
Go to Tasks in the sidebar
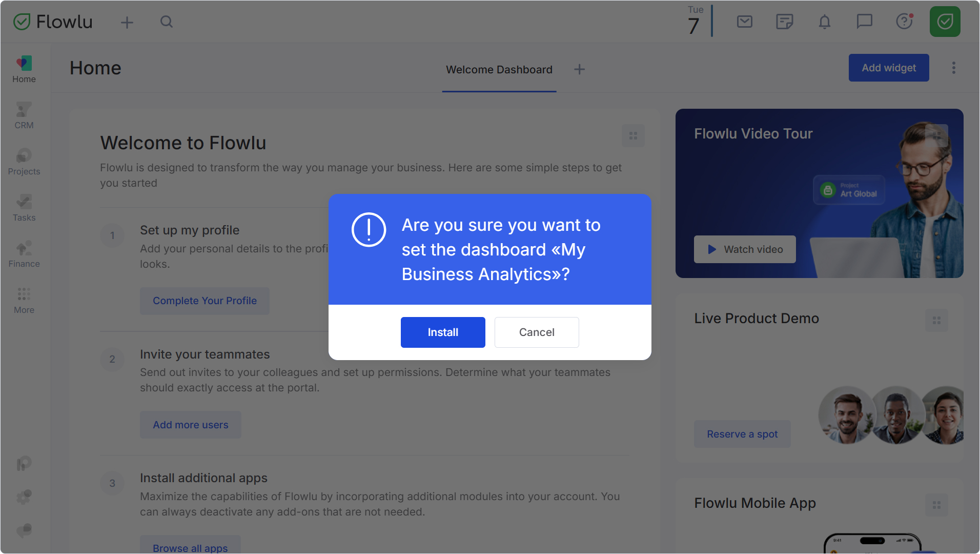coord(24,208)
